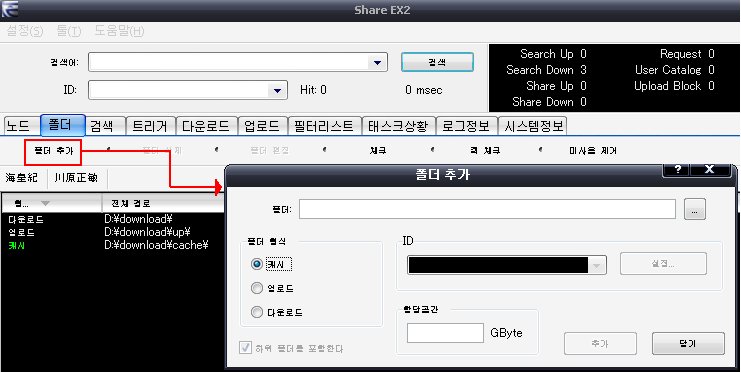Open the 설정(S) menu
Viewport: 741px width, 372px height.
tap(25, 32)
